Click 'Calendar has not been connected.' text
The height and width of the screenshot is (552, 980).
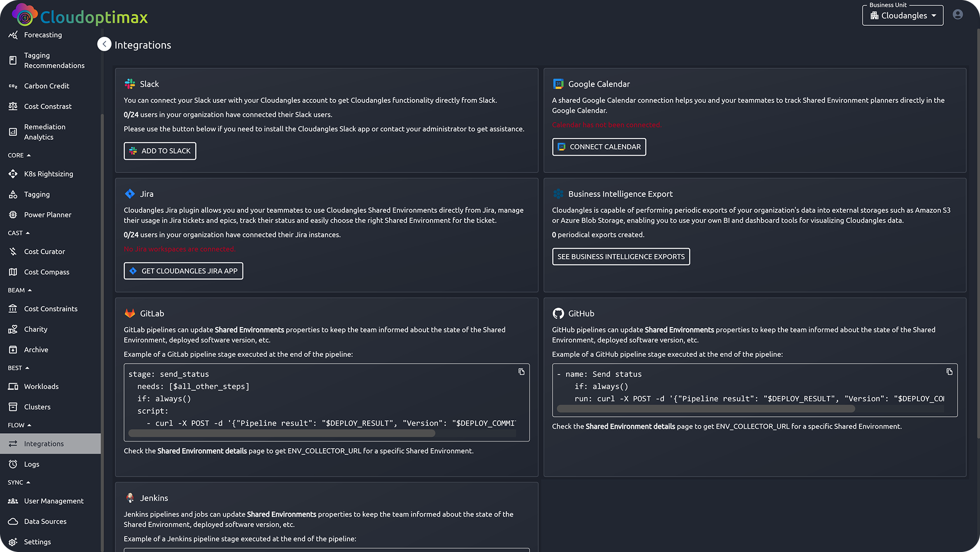click(606, 125)
